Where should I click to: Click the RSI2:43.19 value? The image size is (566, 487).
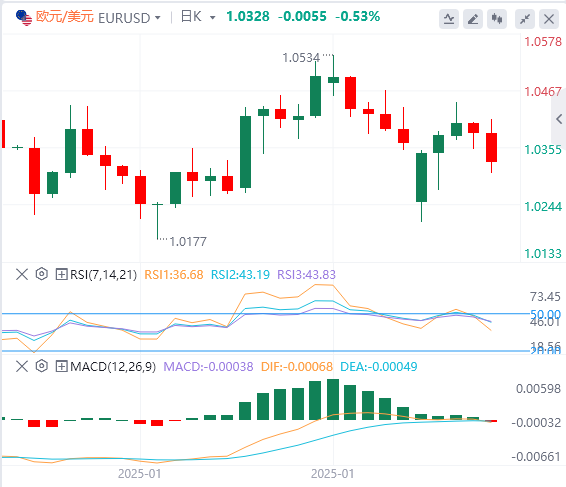(x=240, y=275)
